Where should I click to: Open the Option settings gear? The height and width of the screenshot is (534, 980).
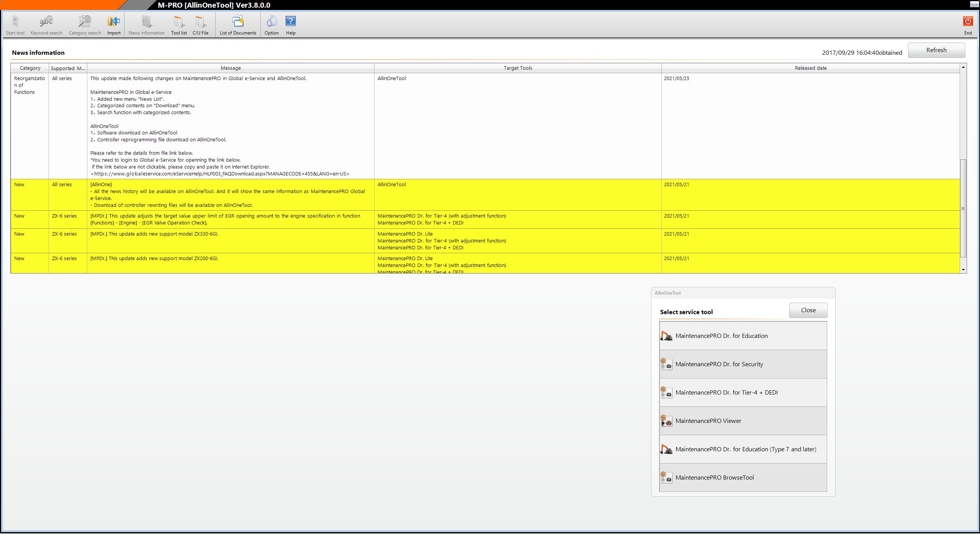tap(272, 25)
